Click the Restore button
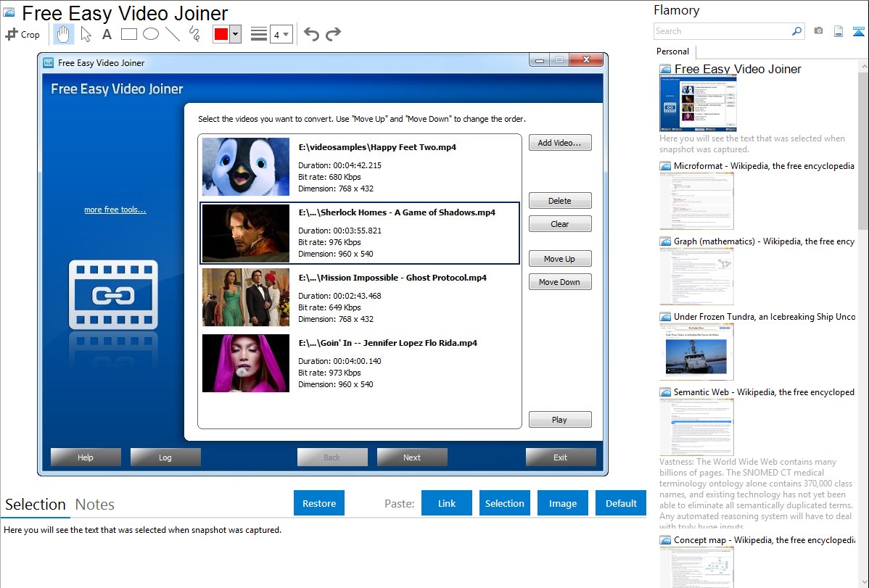The height and width of the screenshot is (588, 869). point(319,503)
